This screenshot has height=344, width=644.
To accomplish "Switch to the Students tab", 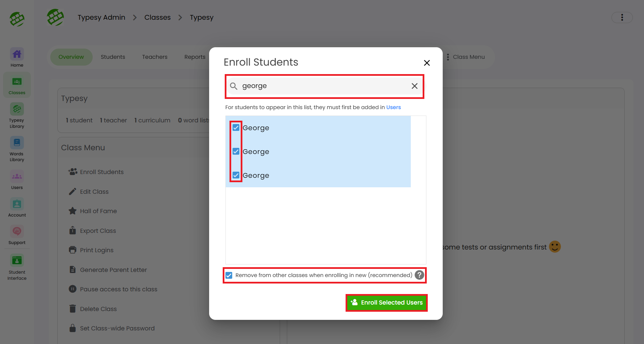I will [113, 57].
